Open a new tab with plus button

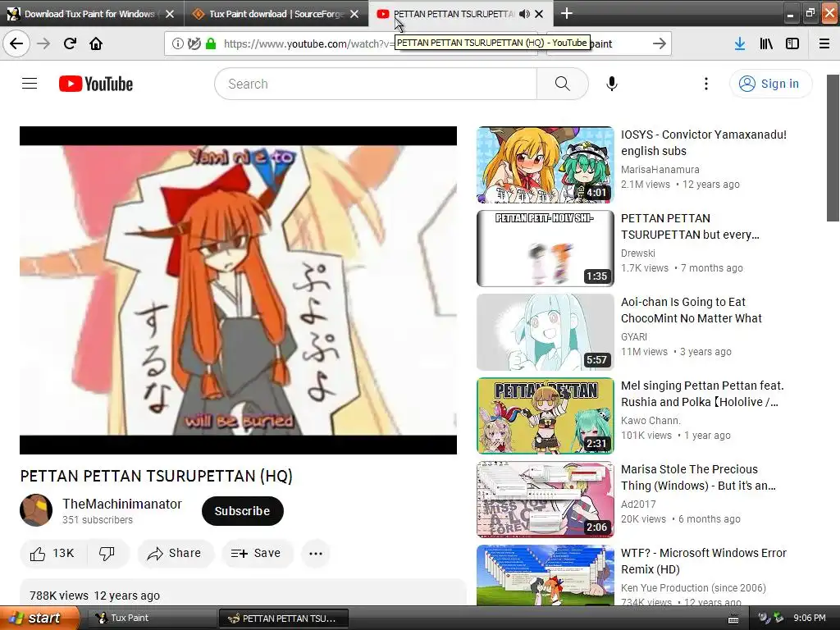click(x=566, y=13)
